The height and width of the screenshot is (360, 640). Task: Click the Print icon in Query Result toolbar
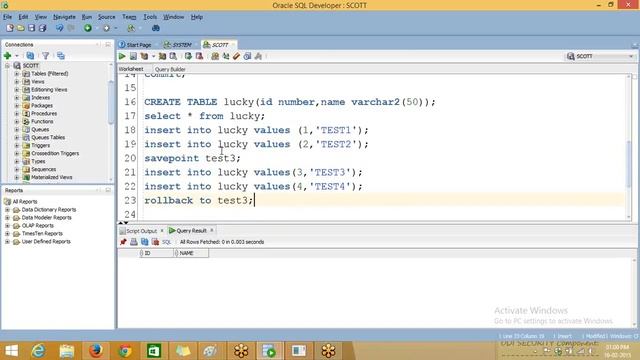pyautogui.click(x=134, y=242)
